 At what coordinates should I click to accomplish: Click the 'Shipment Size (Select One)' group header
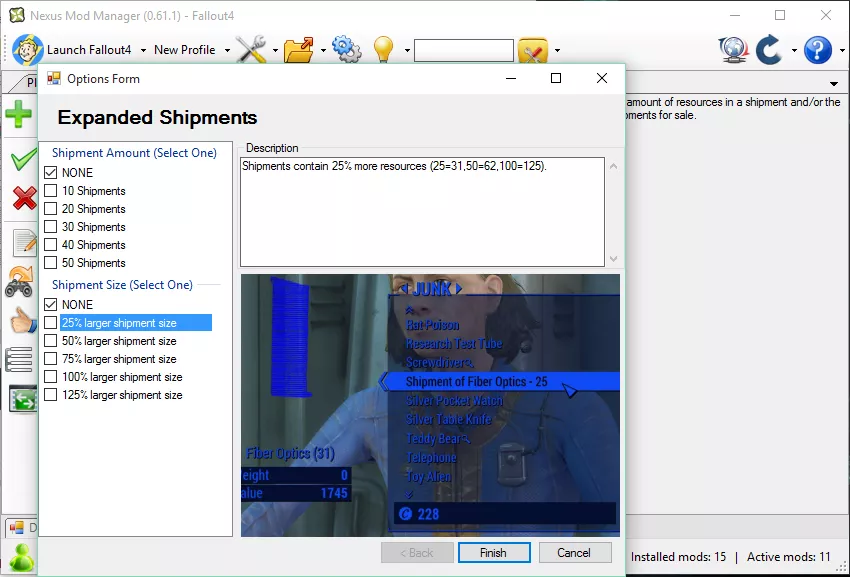point(122,285)
